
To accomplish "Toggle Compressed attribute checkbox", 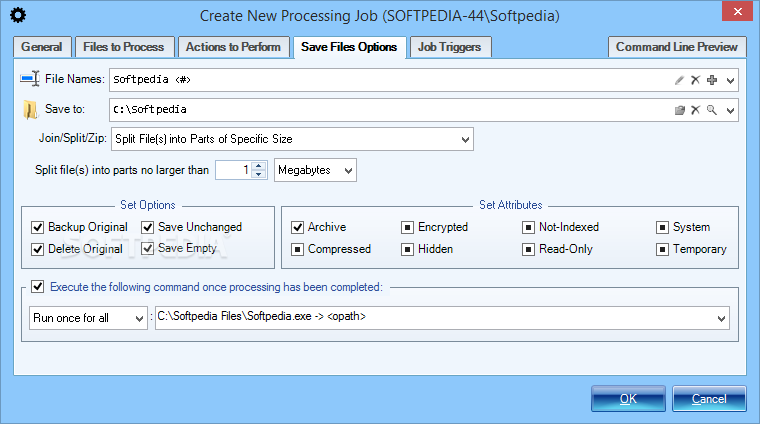I will tap(297, 249).
